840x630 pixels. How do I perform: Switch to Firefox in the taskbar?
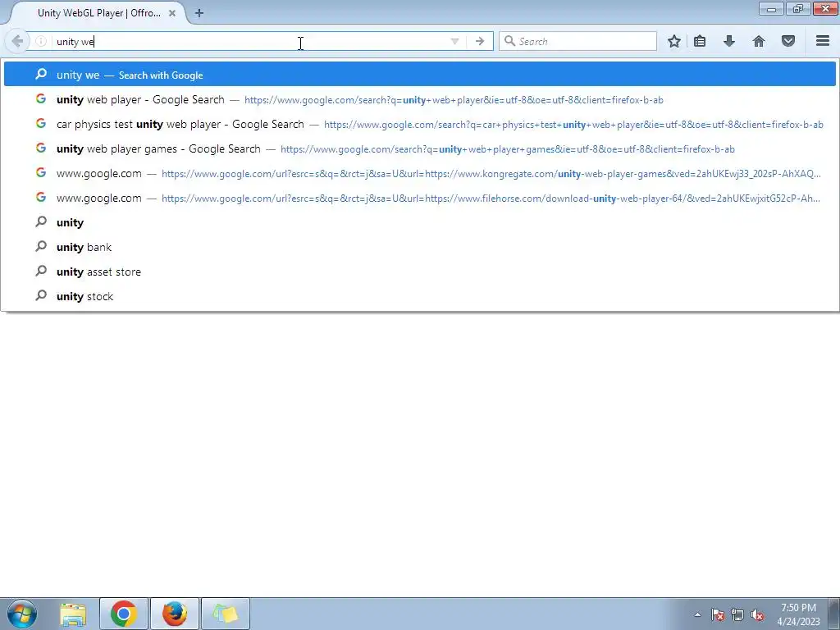(x=175, y=614)
